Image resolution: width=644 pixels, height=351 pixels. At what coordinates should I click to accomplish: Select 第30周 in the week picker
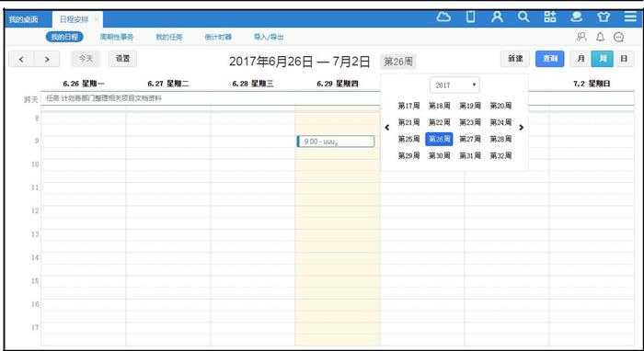click(x=439, y=156)
